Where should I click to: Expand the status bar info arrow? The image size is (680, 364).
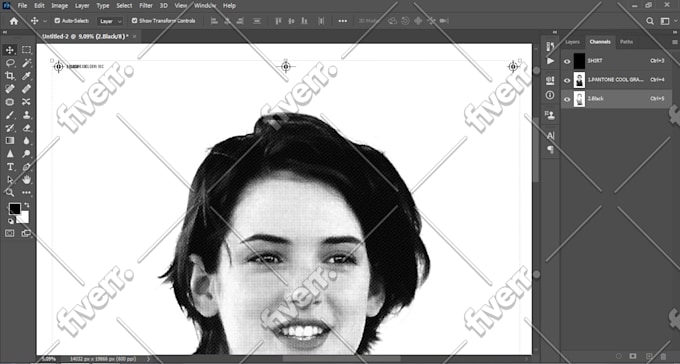(148, 359)
